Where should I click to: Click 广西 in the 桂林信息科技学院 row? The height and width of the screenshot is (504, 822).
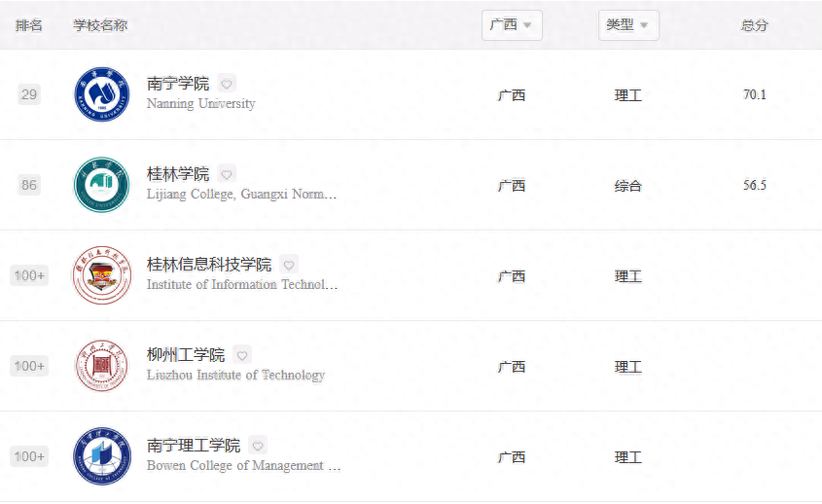(x=512, y=276)
